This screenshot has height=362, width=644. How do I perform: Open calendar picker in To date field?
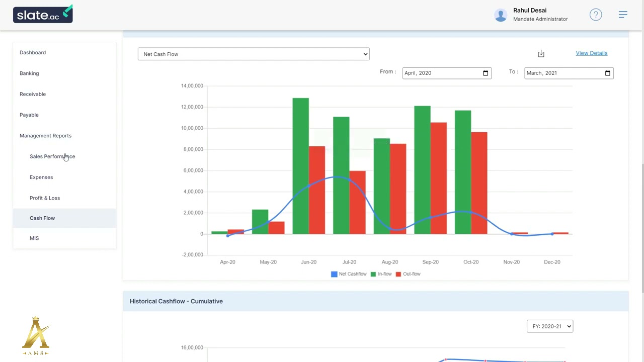tap(607, 73)
